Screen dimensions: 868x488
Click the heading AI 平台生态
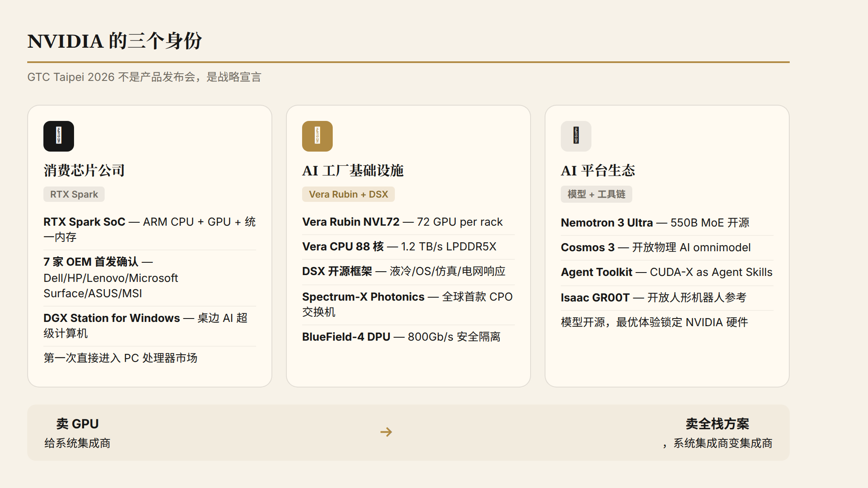pos(598,170)
